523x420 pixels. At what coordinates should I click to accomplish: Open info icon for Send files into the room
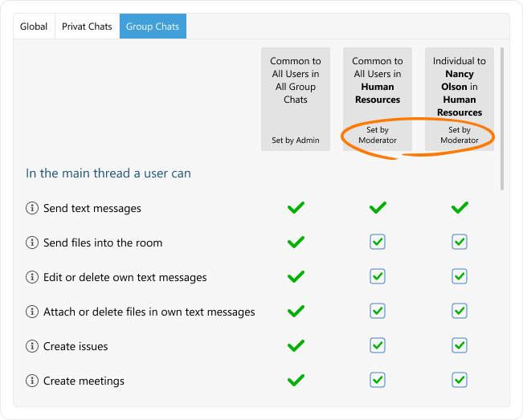(x=32, y=243)
